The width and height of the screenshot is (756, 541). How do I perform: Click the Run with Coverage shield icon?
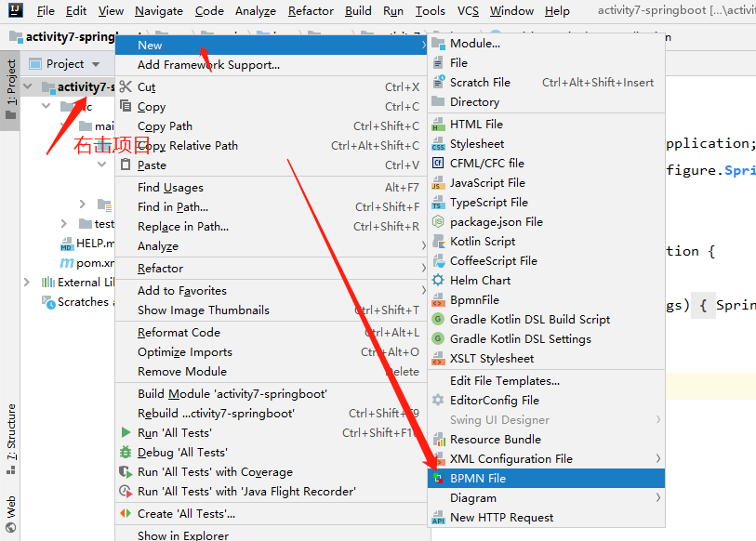click(x=126, y=471)
